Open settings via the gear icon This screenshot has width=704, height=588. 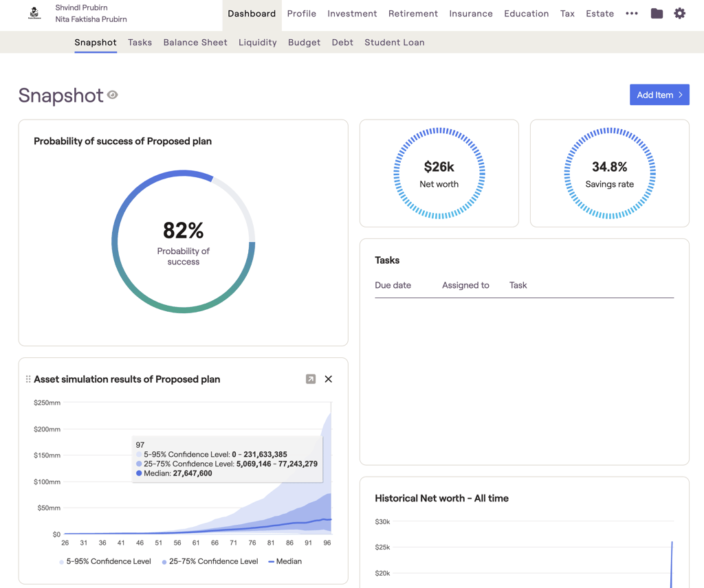point(679,14)
